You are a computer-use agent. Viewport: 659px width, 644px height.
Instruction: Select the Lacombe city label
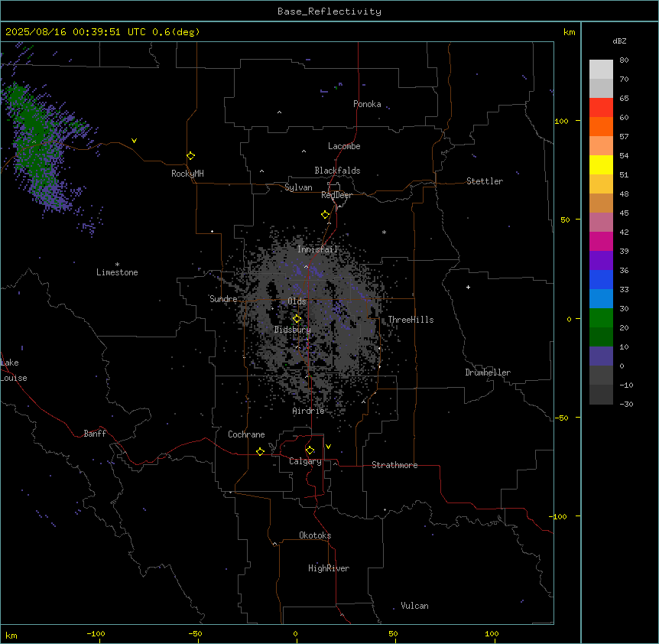click(x=344, y=146)
